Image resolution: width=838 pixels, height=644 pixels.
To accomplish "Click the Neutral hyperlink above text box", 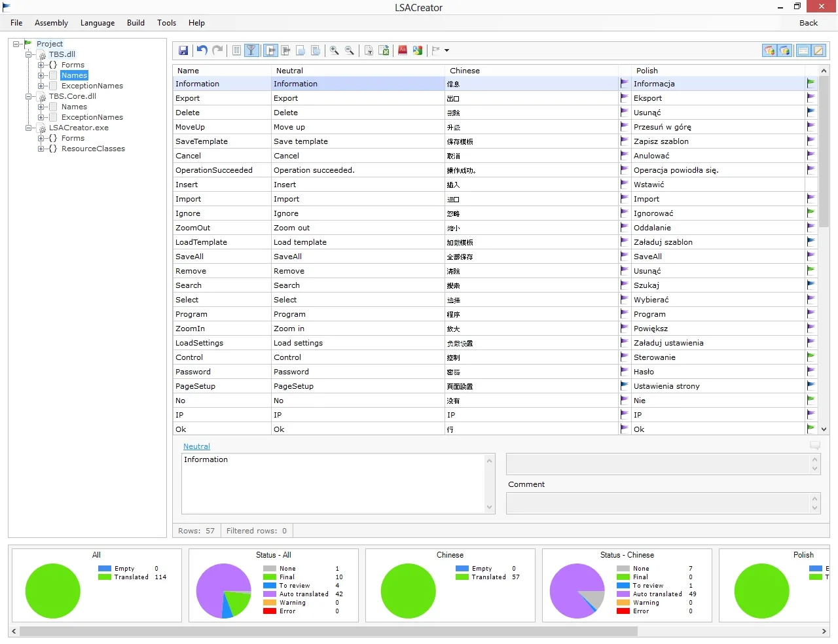I will coord(196,446).
